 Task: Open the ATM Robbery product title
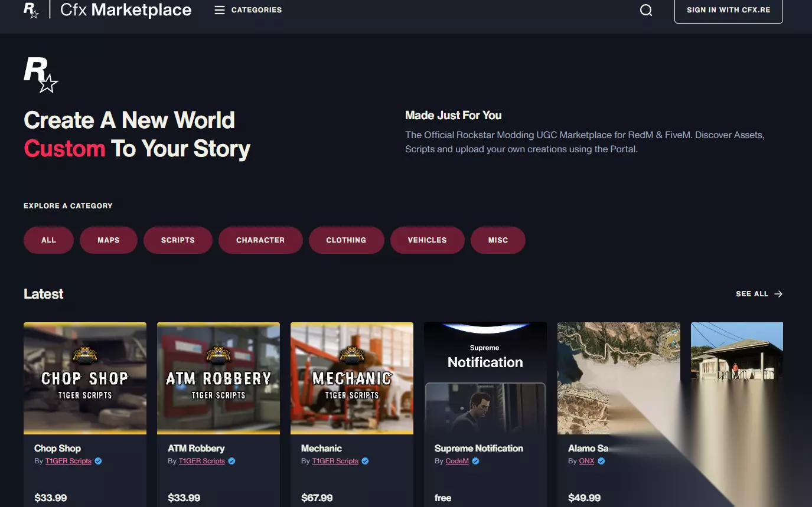pos(196,449)
